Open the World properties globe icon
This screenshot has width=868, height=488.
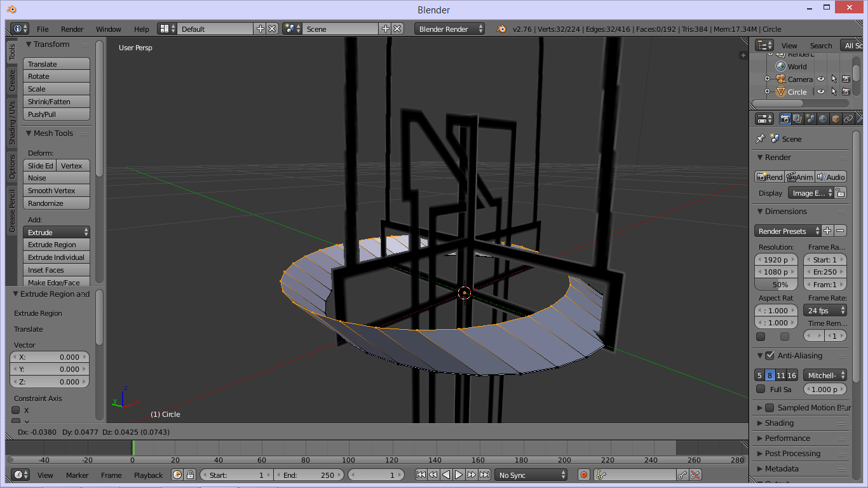click(x=823, y=118)
